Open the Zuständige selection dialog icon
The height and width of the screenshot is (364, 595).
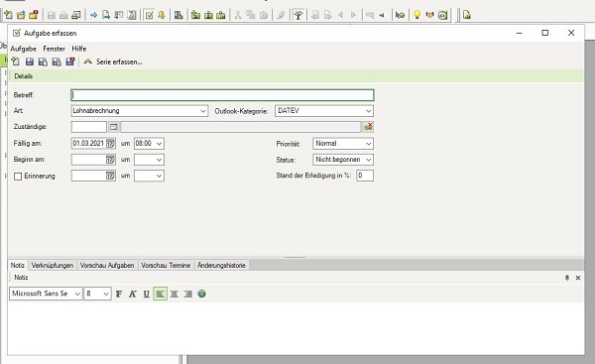[113, 127]
